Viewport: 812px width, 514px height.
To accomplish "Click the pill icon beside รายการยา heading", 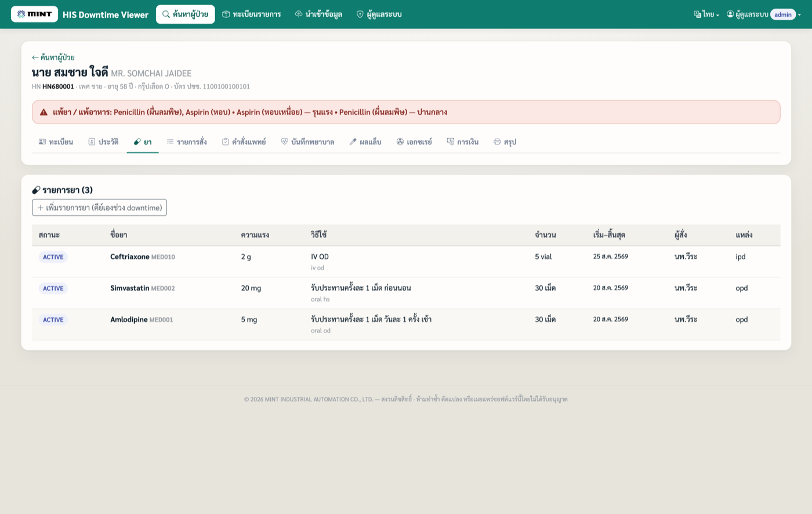I will coord(36,190).
